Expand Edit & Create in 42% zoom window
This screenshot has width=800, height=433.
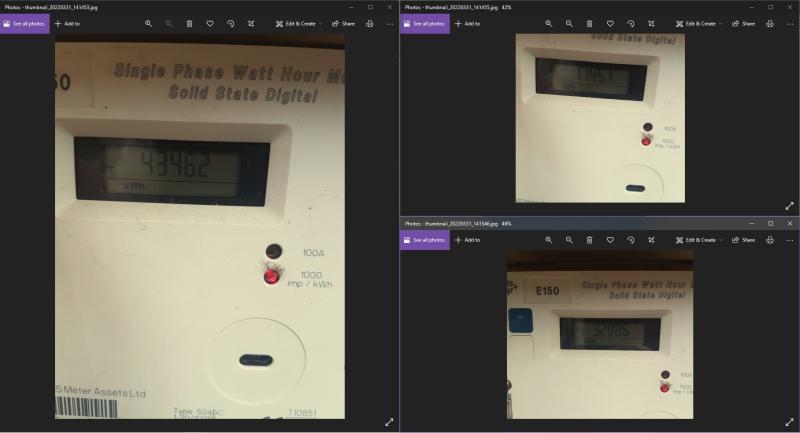click(x=699, y=24)
